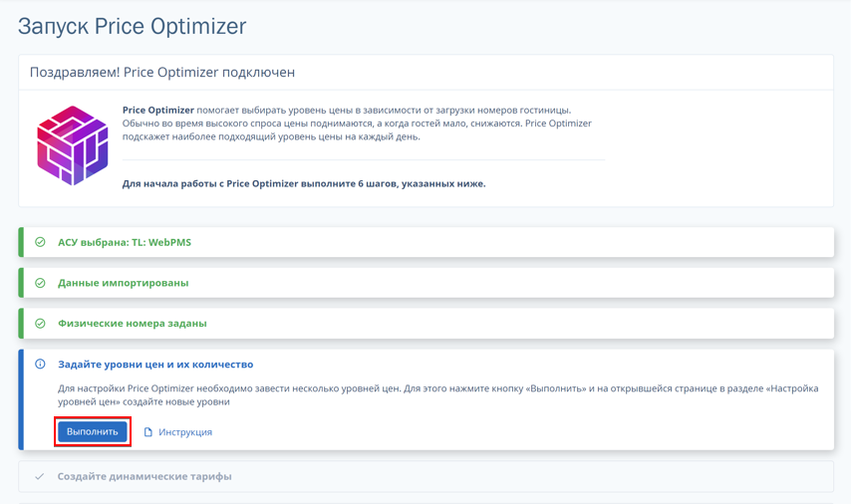
Task: Click the bold line about 6 шагов
Action: click(x=304, y=183)
